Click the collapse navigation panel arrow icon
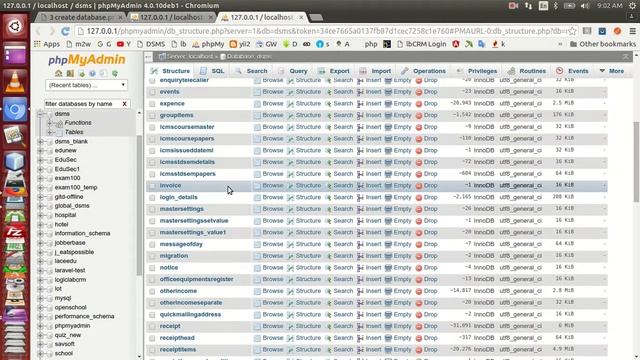The width and height of the screenshot is (640, 360). point(149,57)
